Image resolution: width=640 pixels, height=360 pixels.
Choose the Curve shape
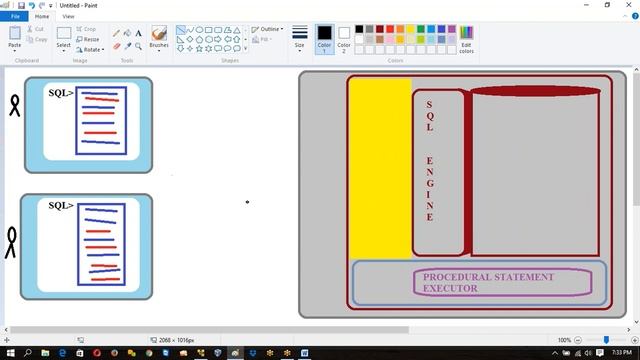pos(190,30)
